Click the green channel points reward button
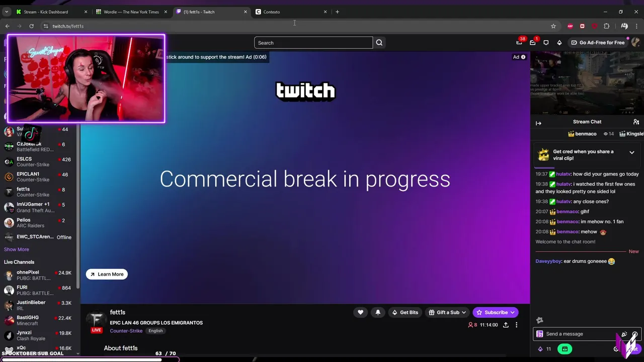 pyautogui.click(x=565, y=349)
